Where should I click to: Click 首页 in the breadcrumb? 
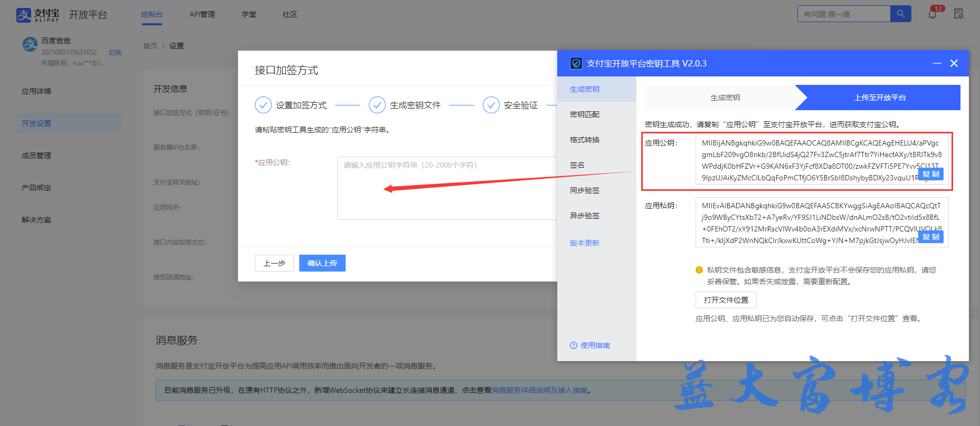(150, 46)
